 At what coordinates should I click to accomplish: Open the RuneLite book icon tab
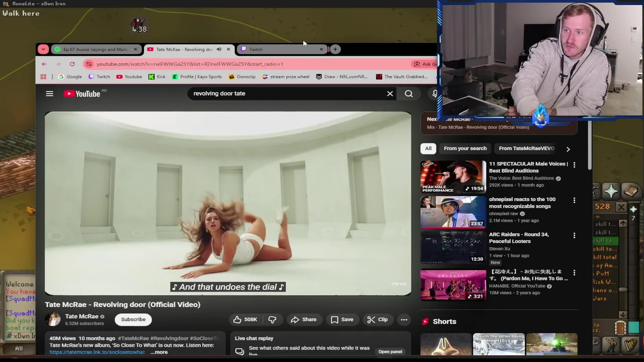coord(630,191)
